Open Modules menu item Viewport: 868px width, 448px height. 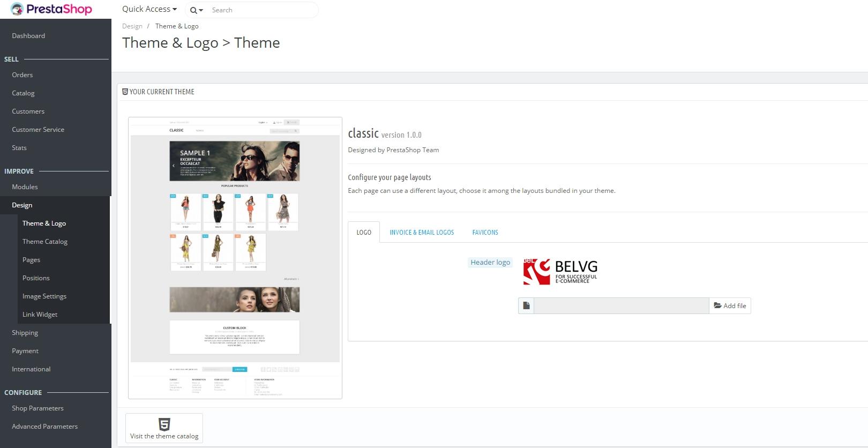(25, 187)
